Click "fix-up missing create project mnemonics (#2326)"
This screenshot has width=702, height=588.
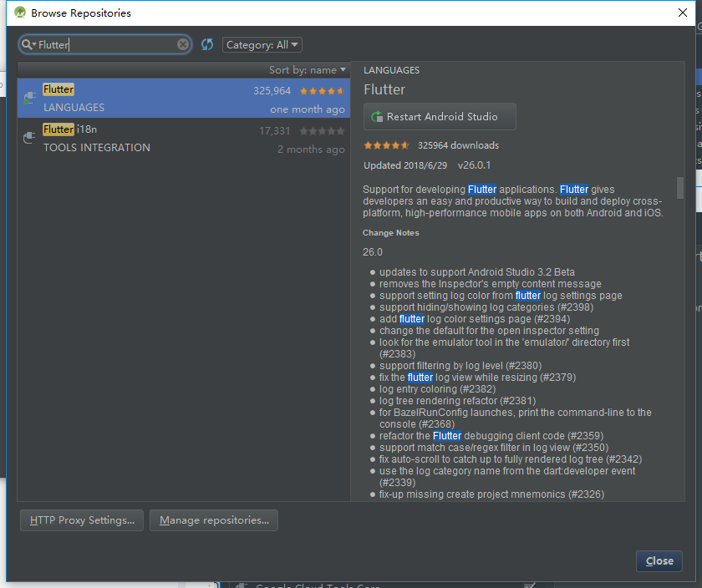point(491,494)
